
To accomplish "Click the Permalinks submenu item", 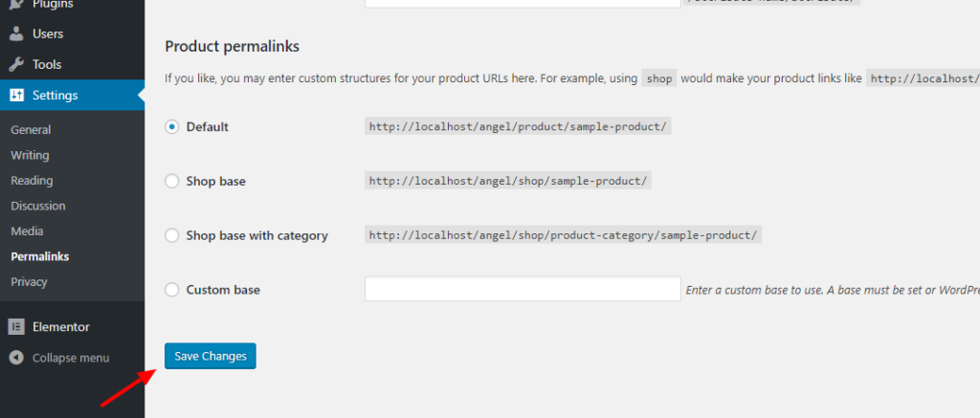I will coord(40,256).
